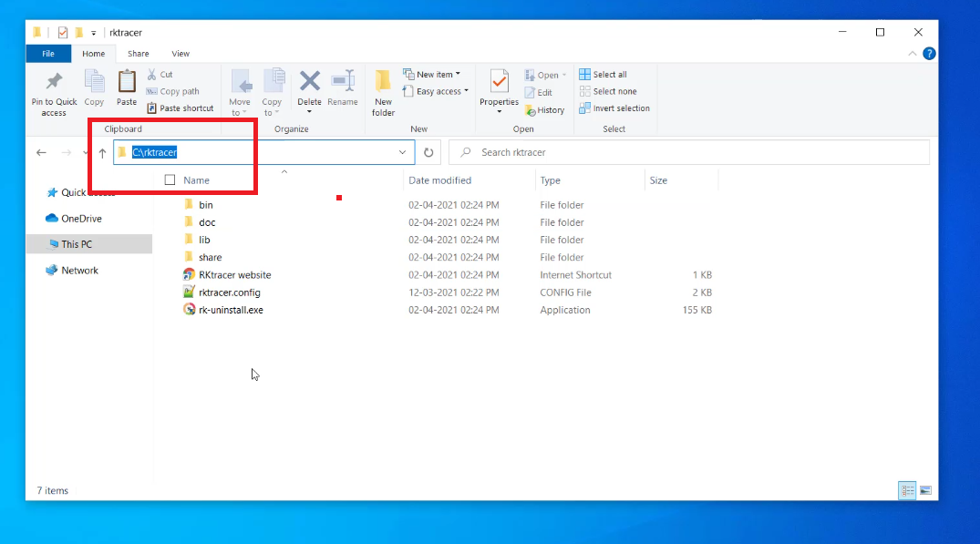Click Select all in ribbon
This screenshot has width=980, height=544.
(603, 75)
